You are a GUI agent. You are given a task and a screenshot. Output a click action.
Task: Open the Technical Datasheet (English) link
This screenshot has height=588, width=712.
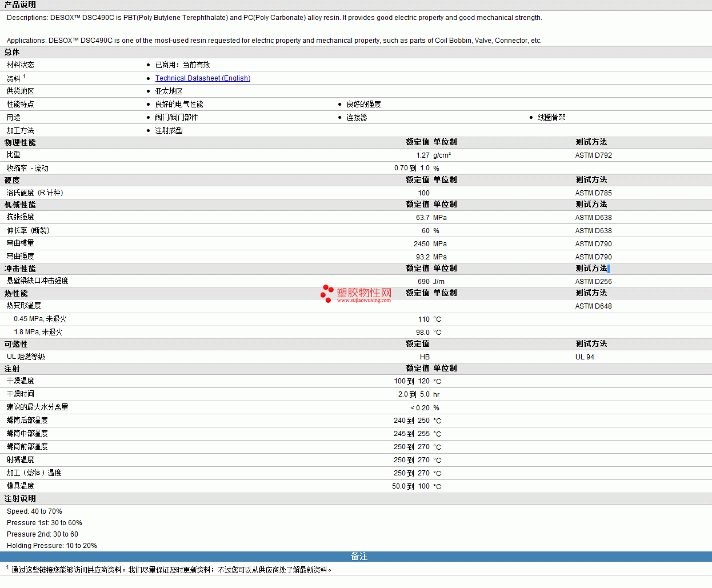(202, 78)
